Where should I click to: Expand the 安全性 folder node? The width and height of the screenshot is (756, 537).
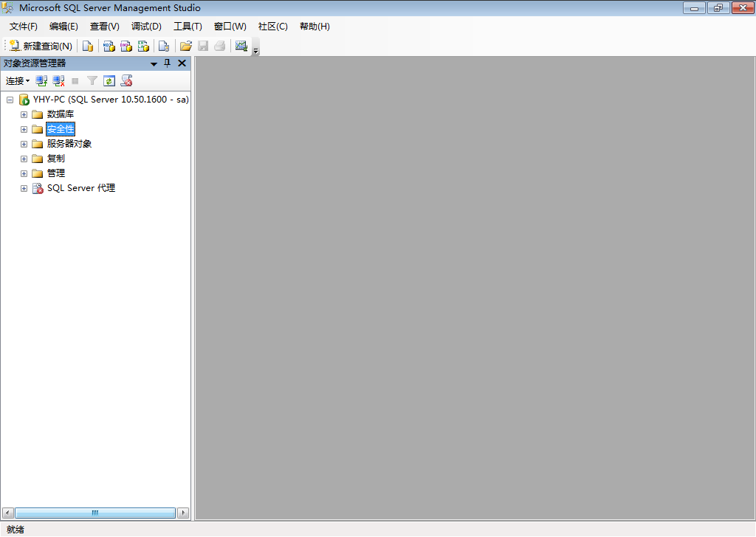point(24,130)
